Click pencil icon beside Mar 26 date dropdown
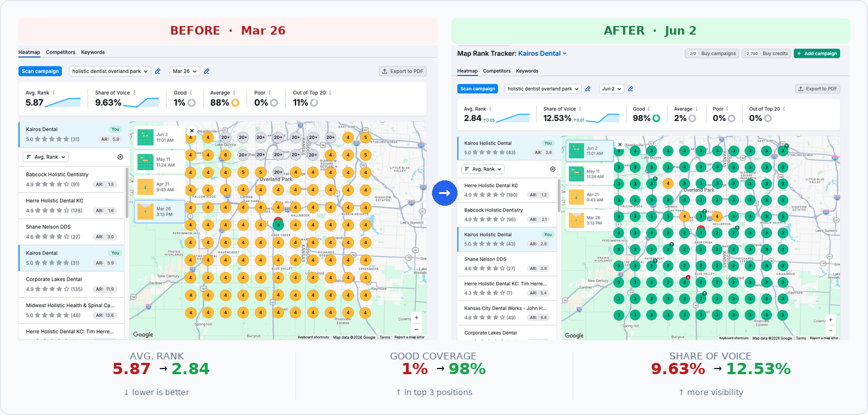This screenshot has height=415, width=868. click(207, 71)
